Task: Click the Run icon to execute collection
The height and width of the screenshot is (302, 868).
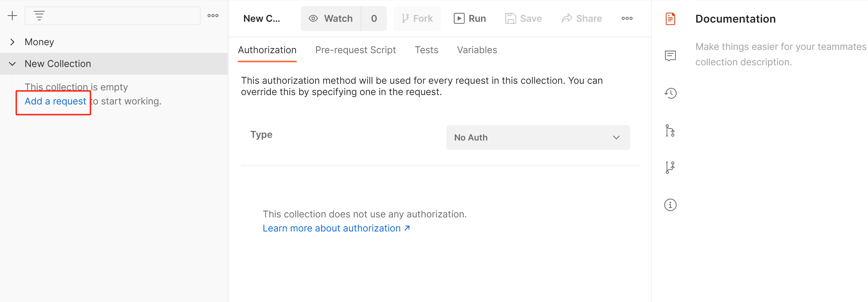Action: [x=469, y=18]
